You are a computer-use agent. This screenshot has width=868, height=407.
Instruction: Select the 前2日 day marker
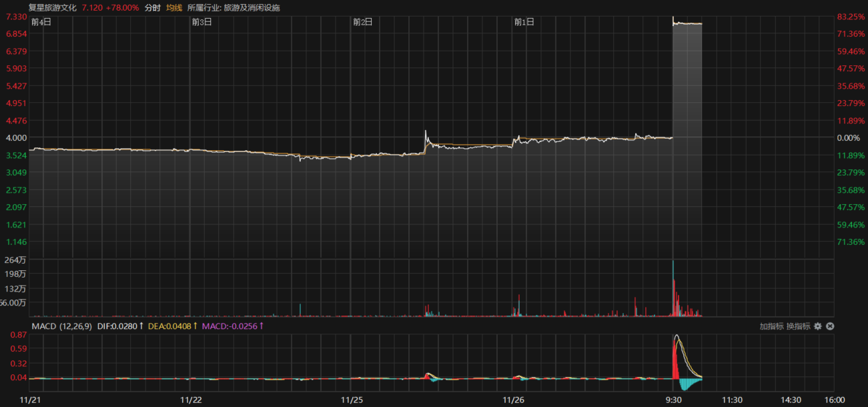[362, 22]
